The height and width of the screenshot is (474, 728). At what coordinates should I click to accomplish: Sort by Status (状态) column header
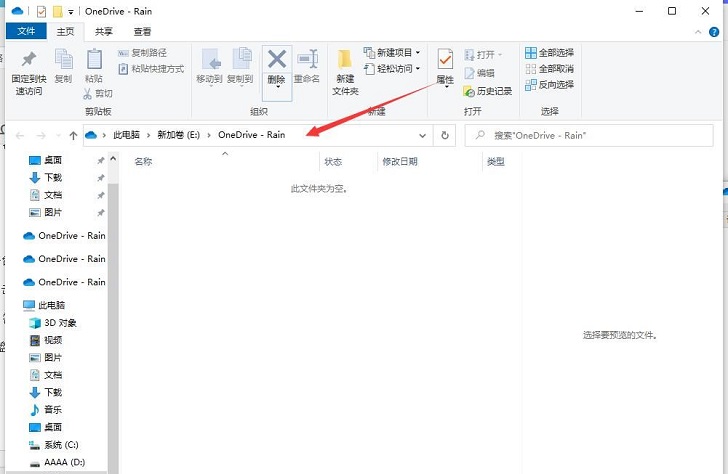[x=333, y=162]
